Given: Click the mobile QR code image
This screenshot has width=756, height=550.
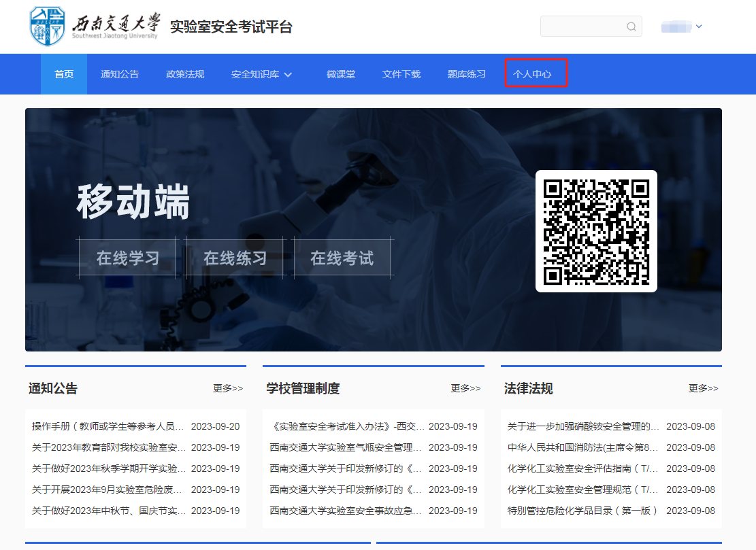Looking at the screenshot, I should [596, 232].
